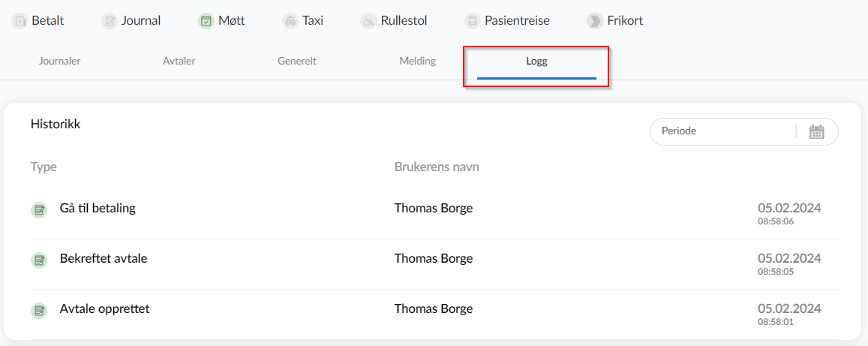Toggle the Journal status icon
Viewport: 868px width, 346px height.
click(110, 21)
